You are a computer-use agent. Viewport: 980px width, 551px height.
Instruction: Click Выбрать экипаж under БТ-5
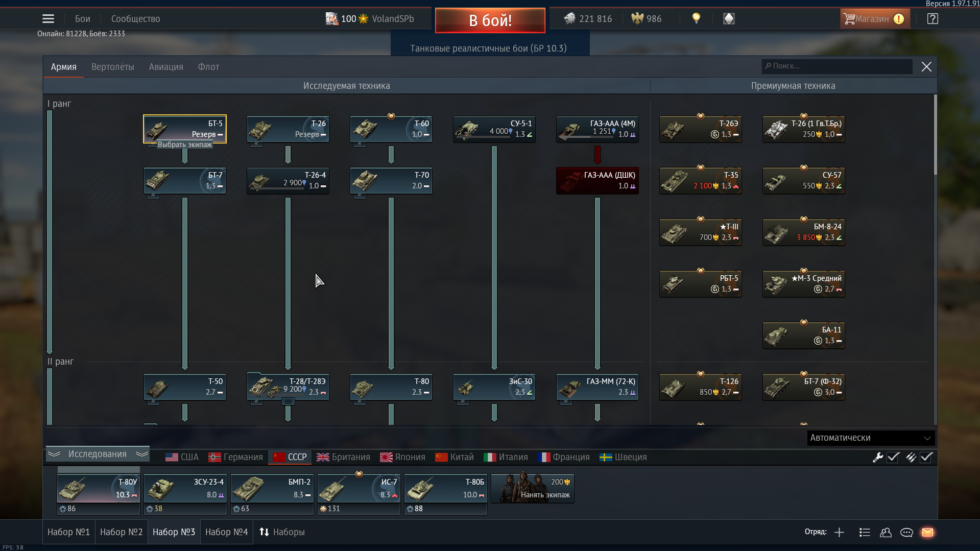[x=185, y=145]
